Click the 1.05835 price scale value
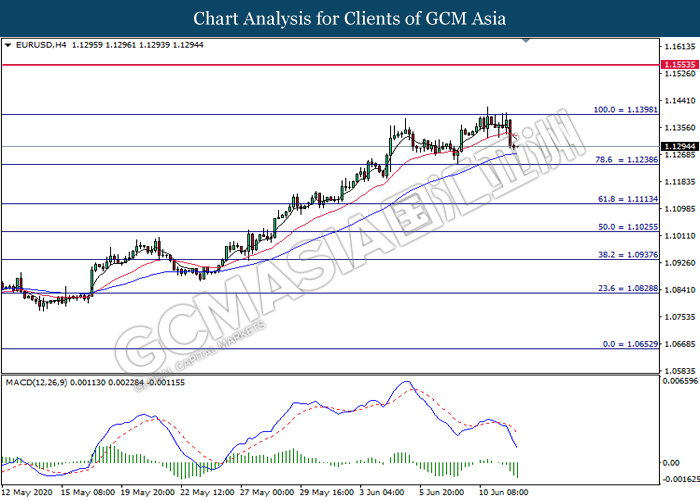 point(680,371)
